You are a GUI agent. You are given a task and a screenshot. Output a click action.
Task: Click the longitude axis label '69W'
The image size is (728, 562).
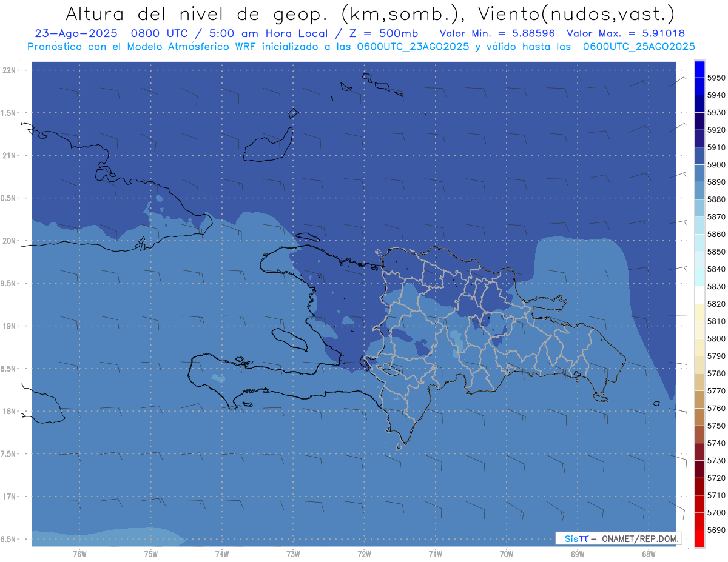pyautogui.click(x=577, y=554)
